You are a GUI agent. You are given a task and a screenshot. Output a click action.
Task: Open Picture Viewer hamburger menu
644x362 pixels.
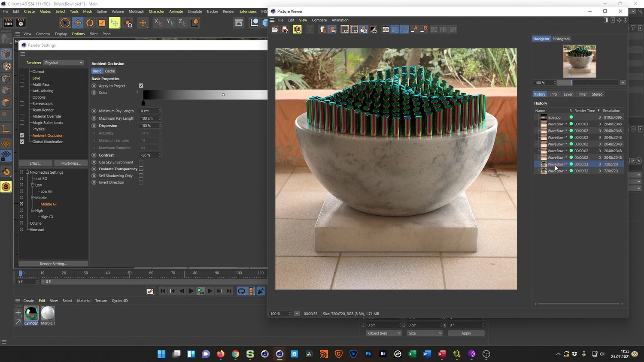click(272, 20)
